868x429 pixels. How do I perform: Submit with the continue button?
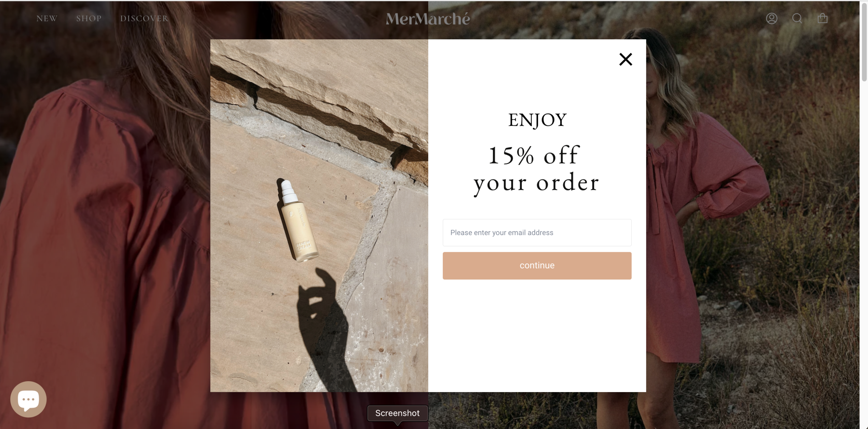coord(537,266)
